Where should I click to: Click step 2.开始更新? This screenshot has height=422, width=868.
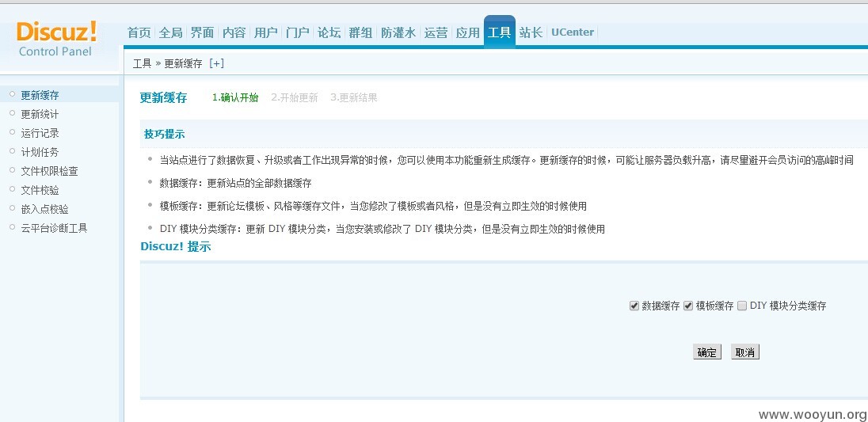click(x=295, y=98)
